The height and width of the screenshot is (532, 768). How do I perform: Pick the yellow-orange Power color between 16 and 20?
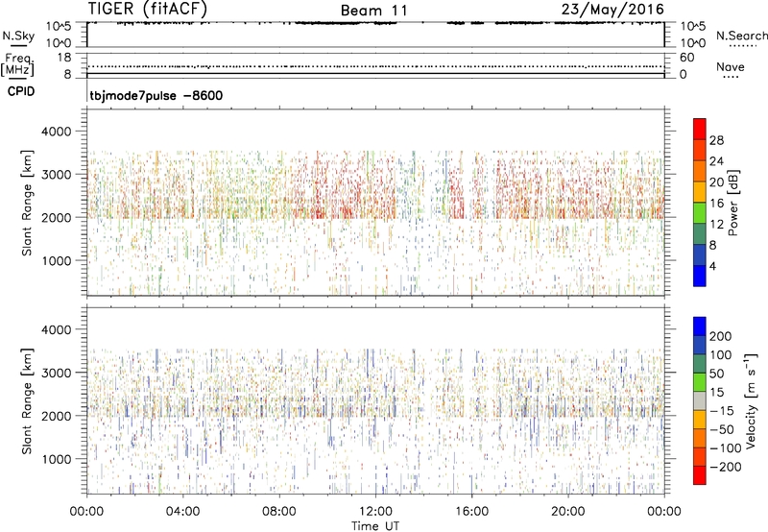(x=700, y=192)
